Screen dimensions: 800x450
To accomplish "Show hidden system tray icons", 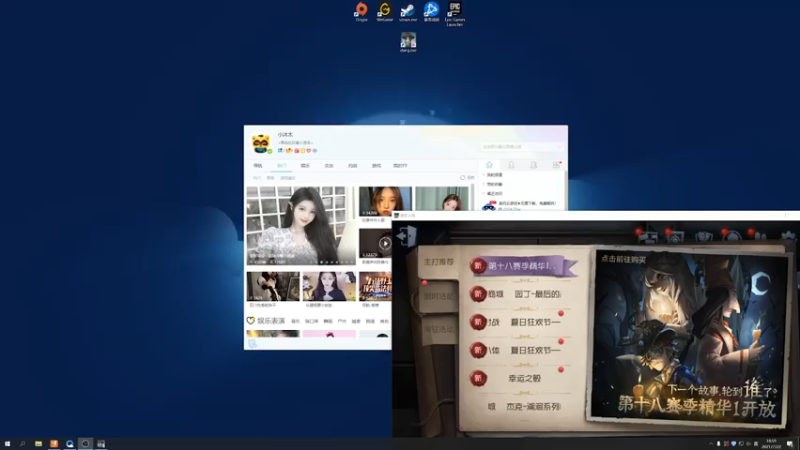I will (x=711, y=444).
